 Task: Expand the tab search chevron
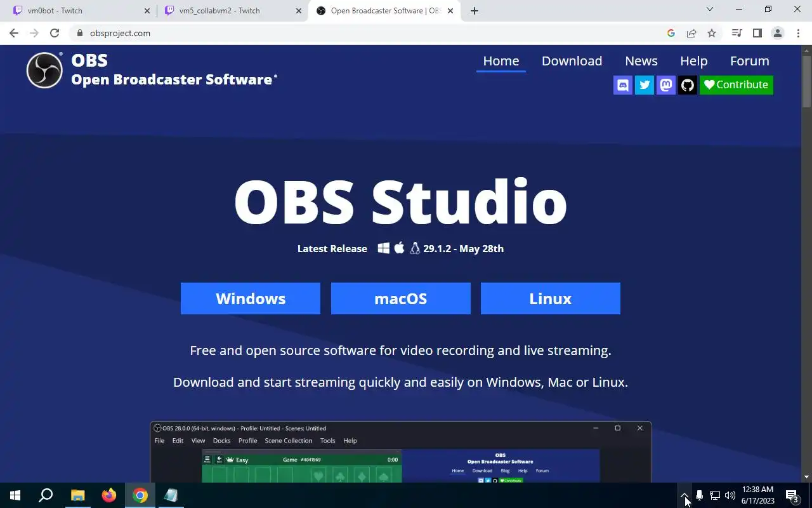coord(710,9)
